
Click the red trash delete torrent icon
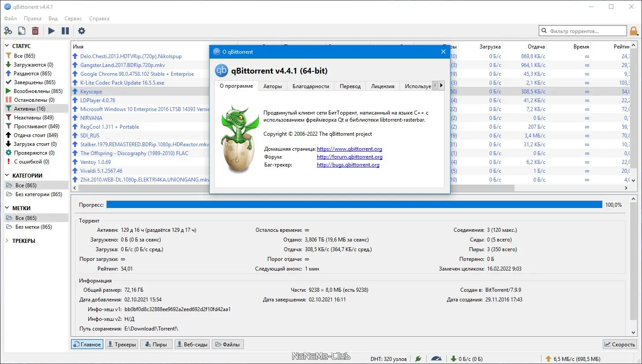35,31
